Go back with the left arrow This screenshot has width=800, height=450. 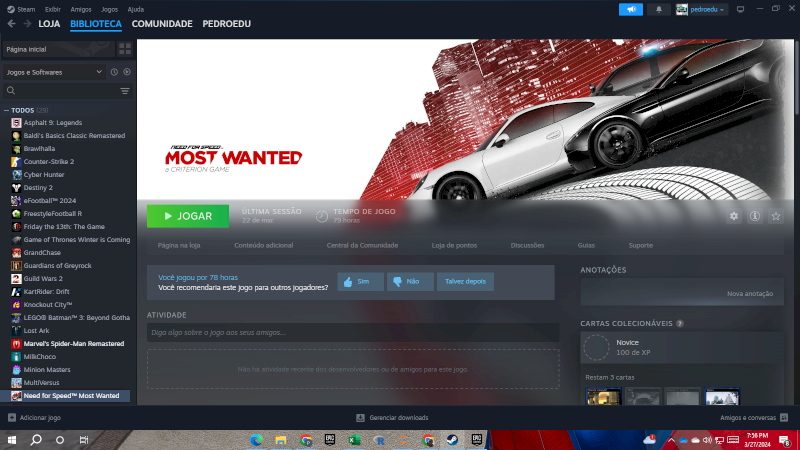click(x=12, y=23)
